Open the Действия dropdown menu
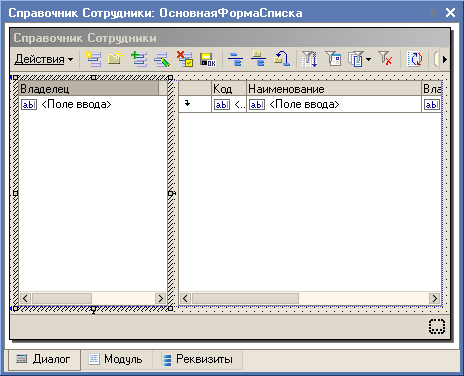 point(44,59)
